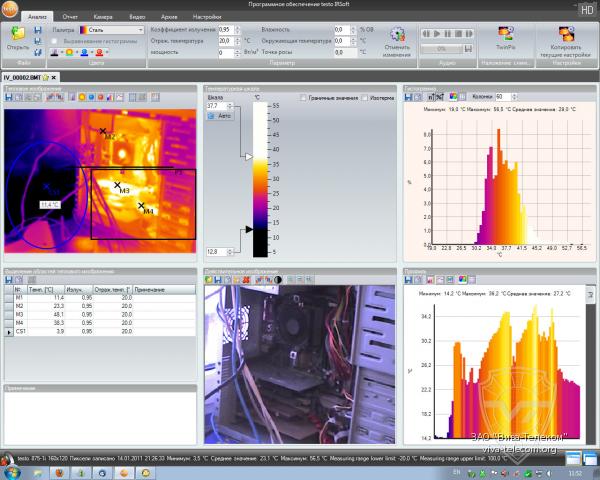The width and height of the screenshot is (600, 480).
Task: Open the Палитра palette dropdown
Action: coord(142,30)
